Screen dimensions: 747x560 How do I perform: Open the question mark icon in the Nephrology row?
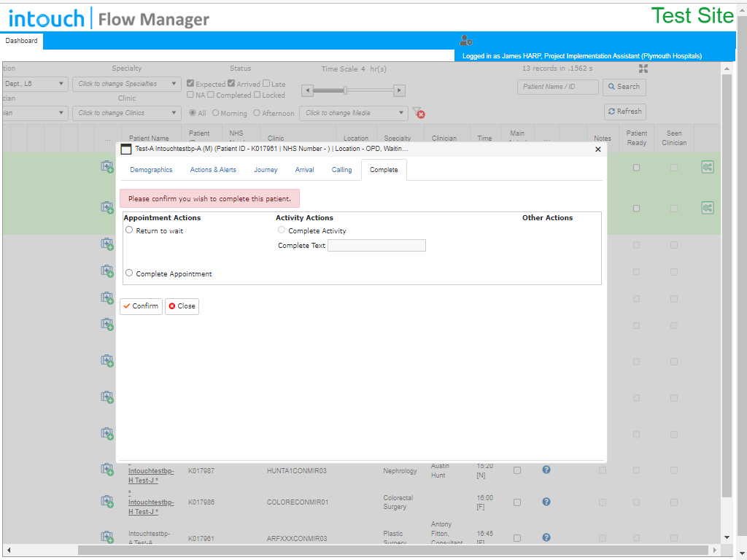point(546,470)
